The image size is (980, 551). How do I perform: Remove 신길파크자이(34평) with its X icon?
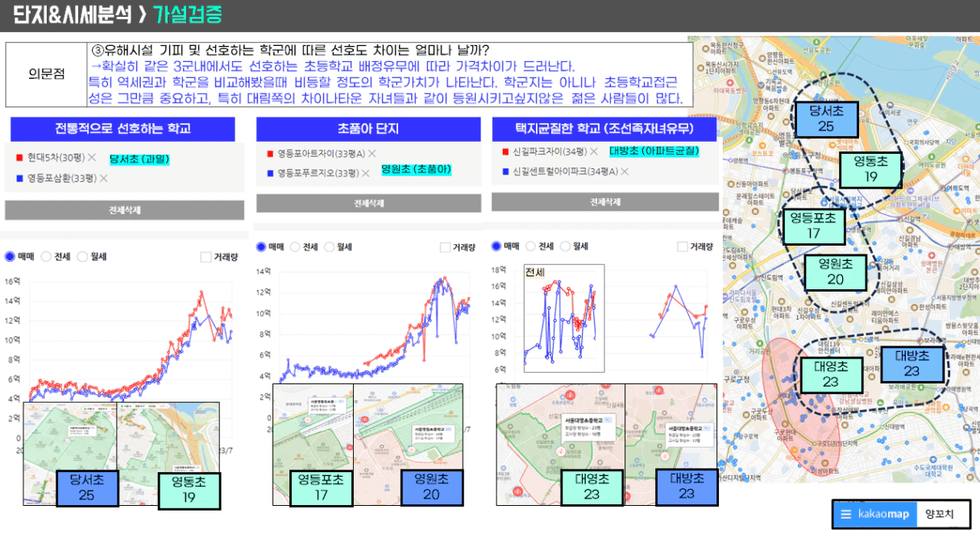pyautogui.click(x=593, y=151)
